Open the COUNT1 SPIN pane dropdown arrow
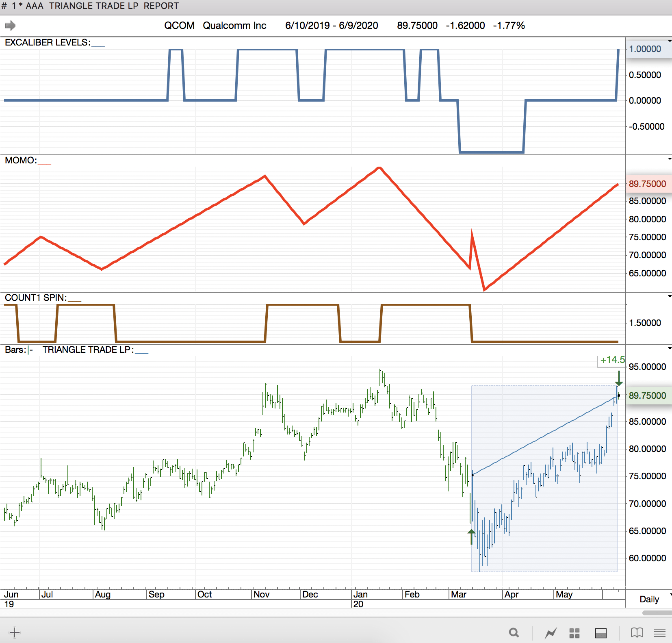This screenshot has width=672, height=643. [x=670, y=296]
